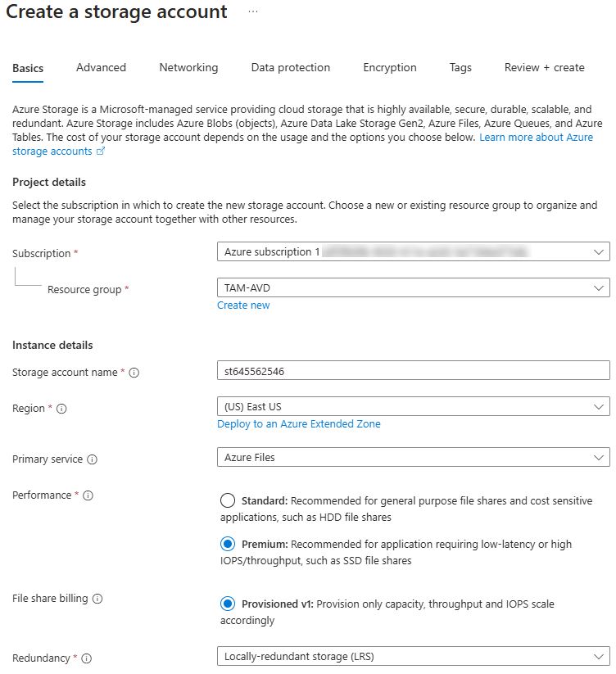The height and width of the screenshot is (674, 616).
Task: Click the Primary service info icon
Action: tap(92, 459)
